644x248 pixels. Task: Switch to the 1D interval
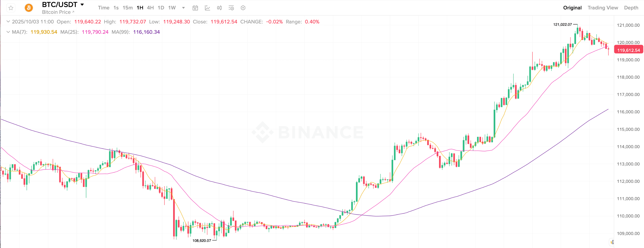point(161,8)
